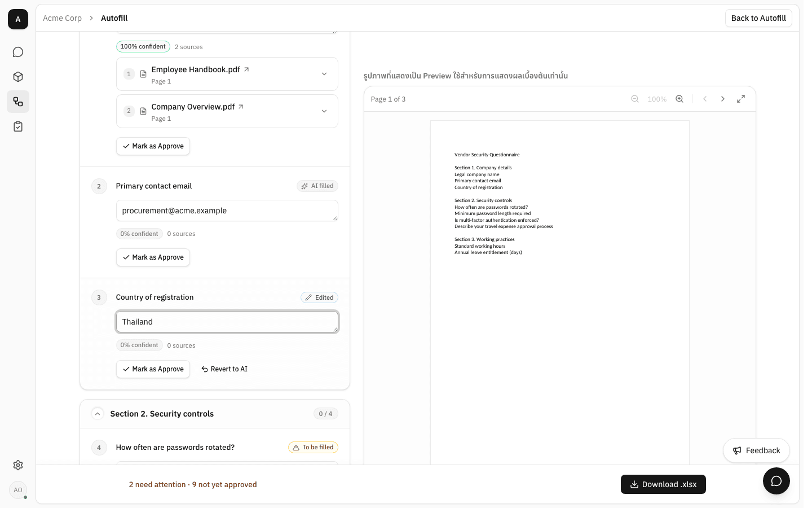Collapse Section 2. Security controls
The height and width of the screenshot is (508, 812).
pos(98,414)
